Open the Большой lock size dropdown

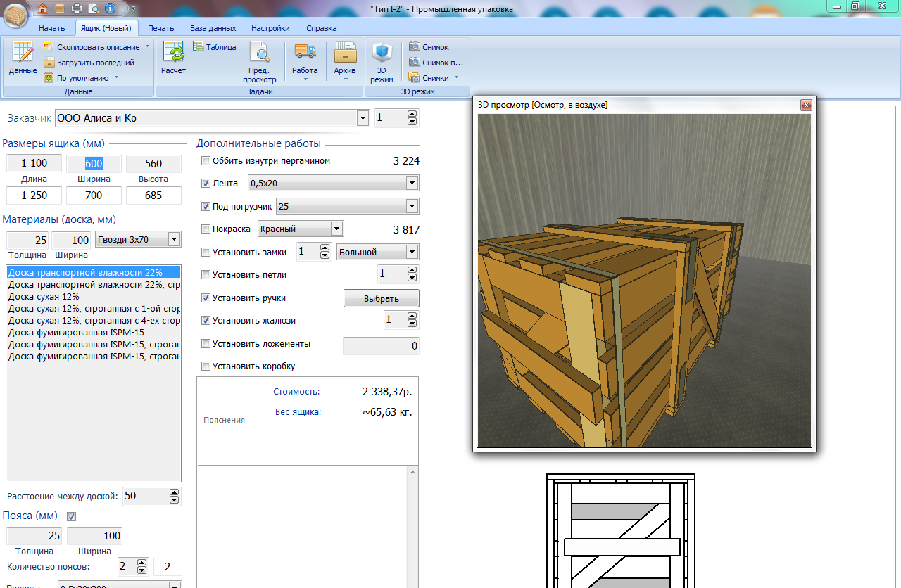click(412, 252)
